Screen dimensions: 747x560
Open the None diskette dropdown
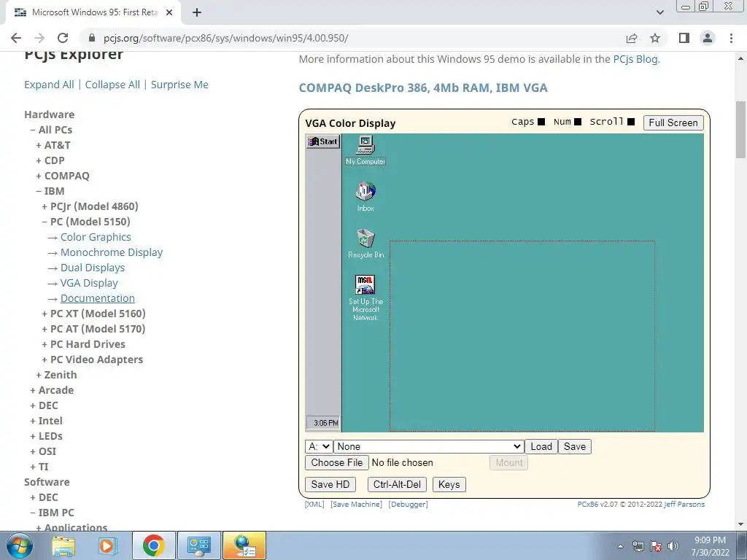coord(428,447)
